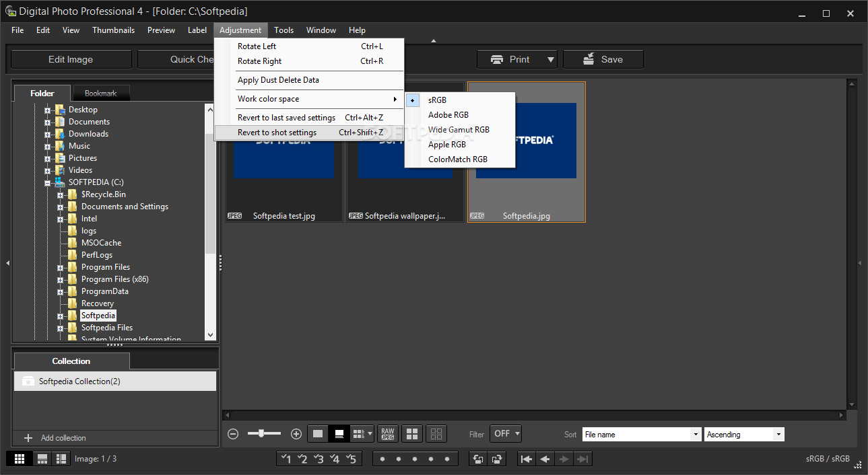Click the first star rating dot

tap(382, 459)
